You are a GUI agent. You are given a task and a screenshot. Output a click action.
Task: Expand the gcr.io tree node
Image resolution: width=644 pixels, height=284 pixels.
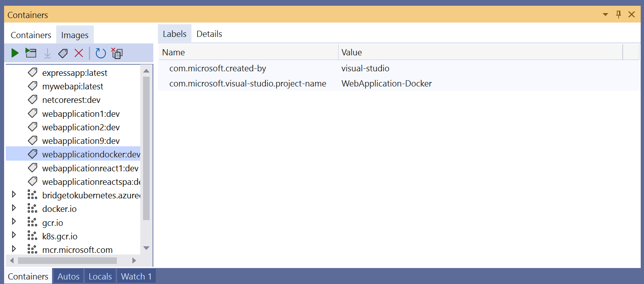[14, 221]
